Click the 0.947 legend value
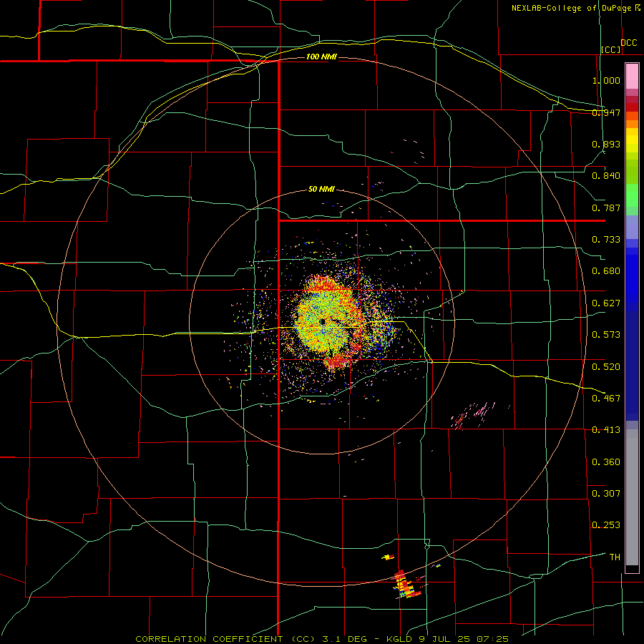This screenshot has width=644, height=644. tap(606, 112)
